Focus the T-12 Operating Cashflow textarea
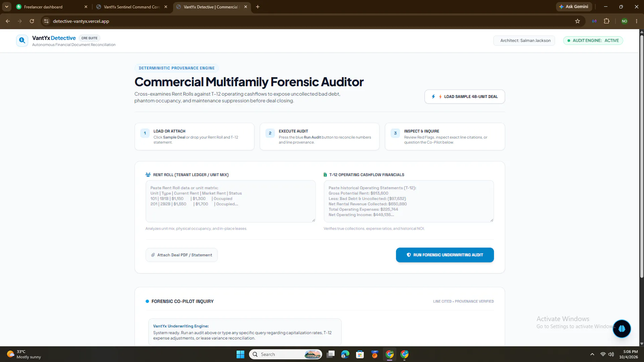This screenshot has height=362, width=644. pyautogui.click(x=408, y=201)
